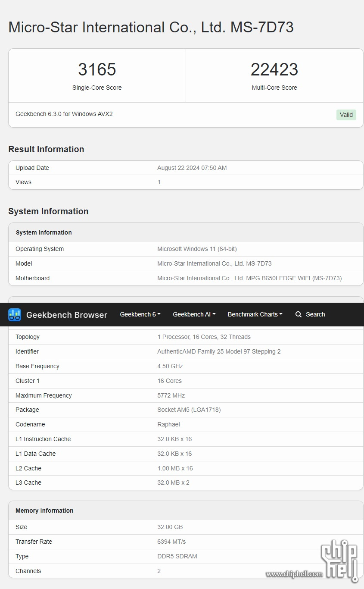Click the Package label
364x589 pixels.
point(27,410)
